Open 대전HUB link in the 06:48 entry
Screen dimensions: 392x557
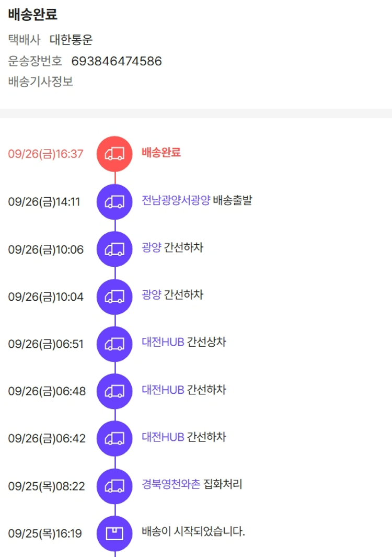pyautogui.click(x=163, y=390)
